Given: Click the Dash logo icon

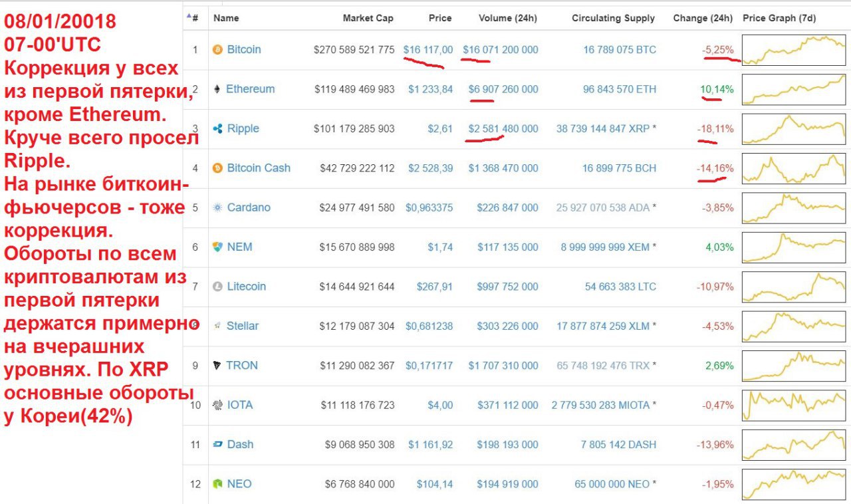Looking at the screenshot, I should 217,444.
